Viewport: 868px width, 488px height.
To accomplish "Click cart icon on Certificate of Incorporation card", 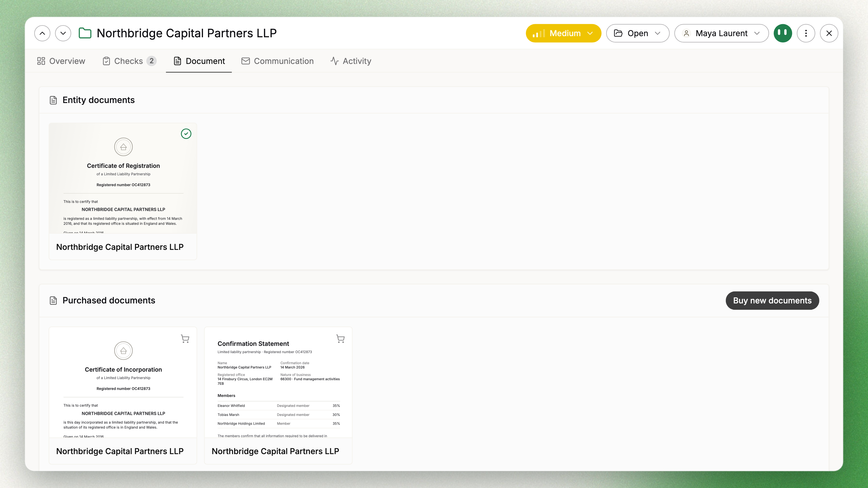I will 185,338.
